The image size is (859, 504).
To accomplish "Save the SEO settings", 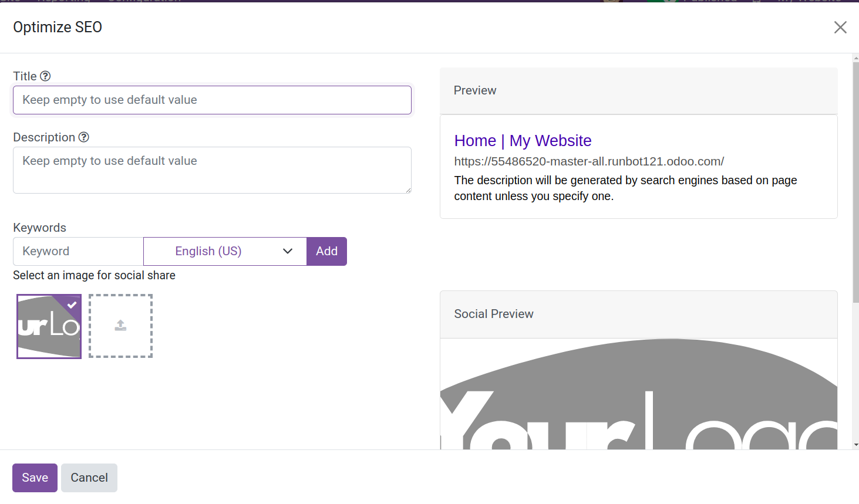I will pos(35,478).
